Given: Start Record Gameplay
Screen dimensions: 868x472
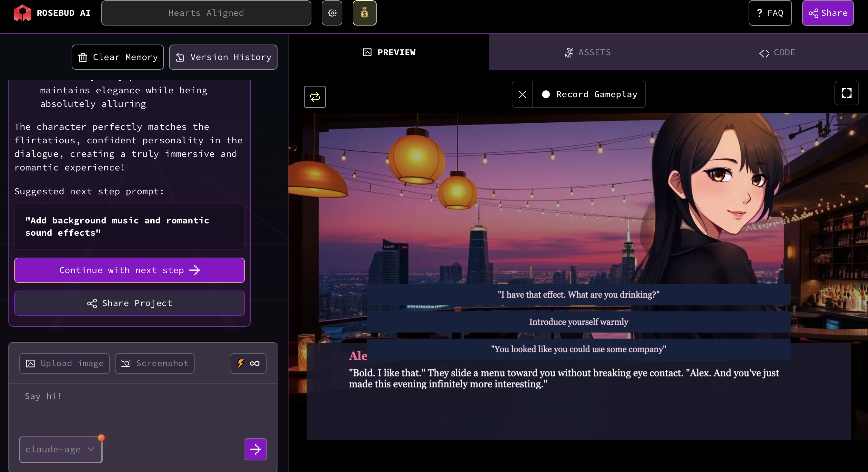Looking at the screenshot, I should (589, 94).
